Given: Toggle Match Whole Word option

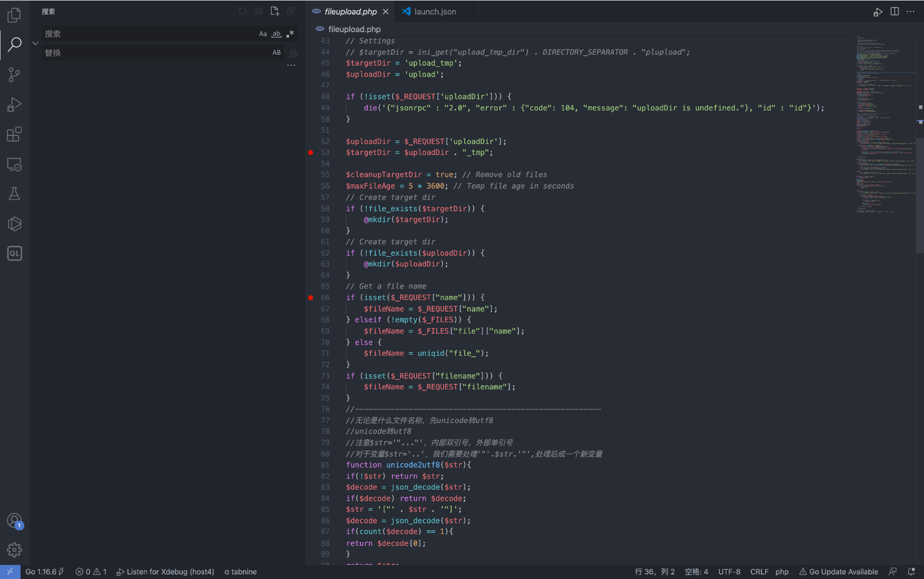Looking at the screenshot, I should (277, 34).
